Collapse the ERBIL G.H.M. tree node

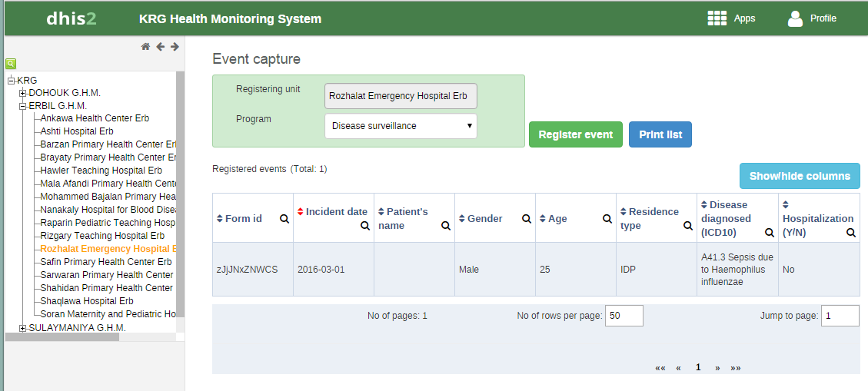coord(23,106)
